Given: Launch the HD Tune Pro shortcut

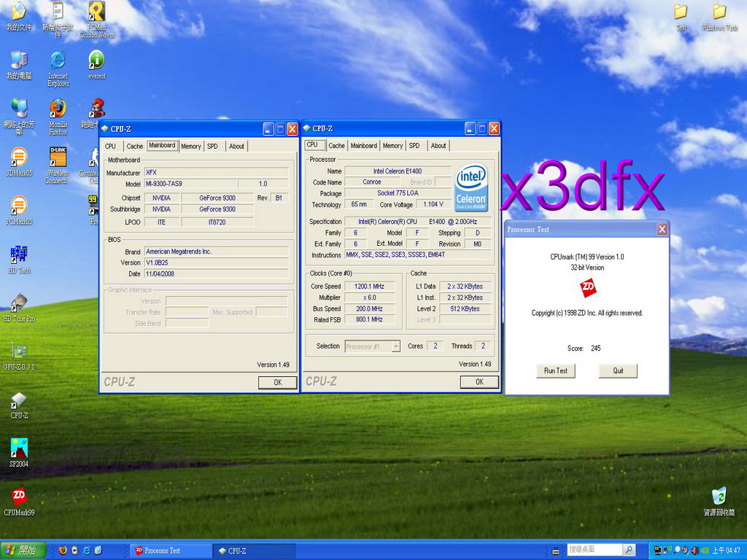Looking at the screenshot, I should (x=19, y=308).
